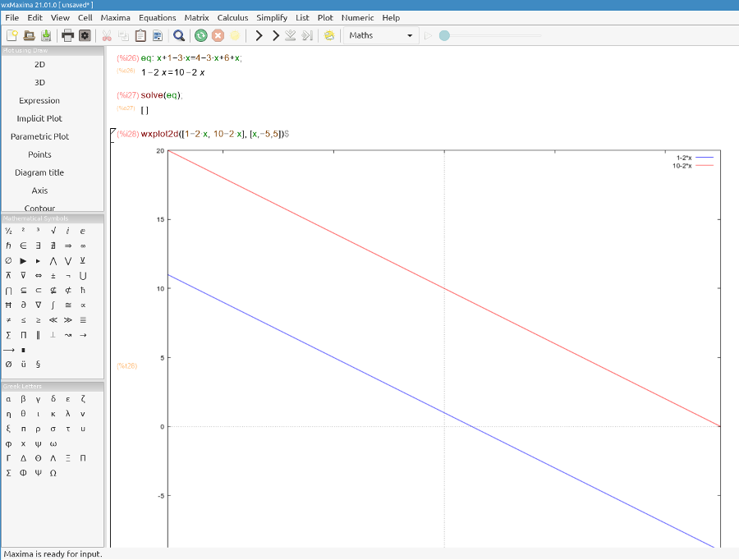Click the animation speed slider handle

(444, 35)
